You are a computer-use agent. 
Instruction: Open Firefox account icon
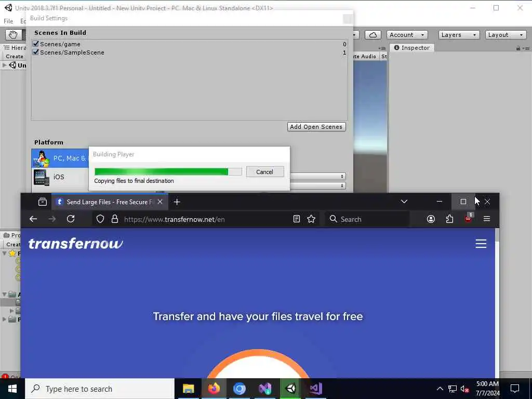[431, 219]
